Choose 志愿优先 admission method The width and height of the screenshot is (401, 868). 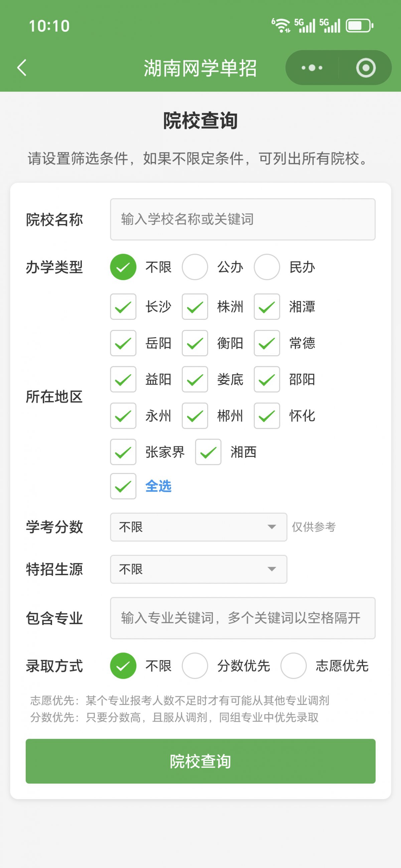293,665
